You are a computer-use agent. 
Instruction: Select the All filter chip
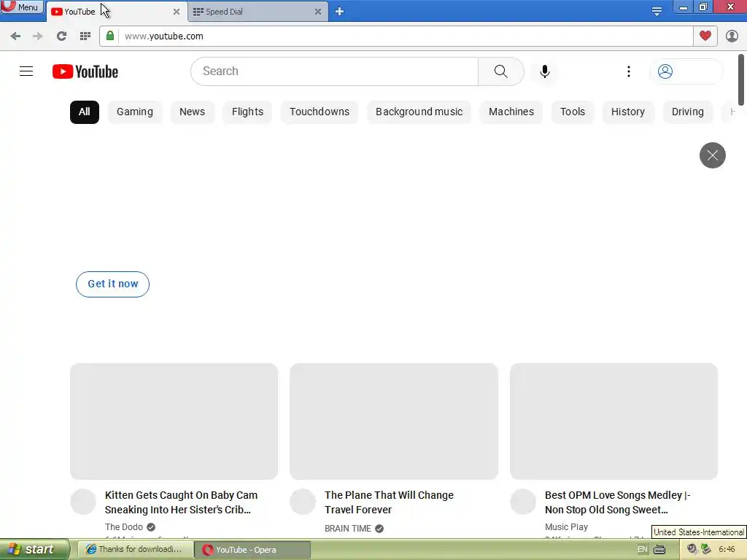(x=85, y=112)
